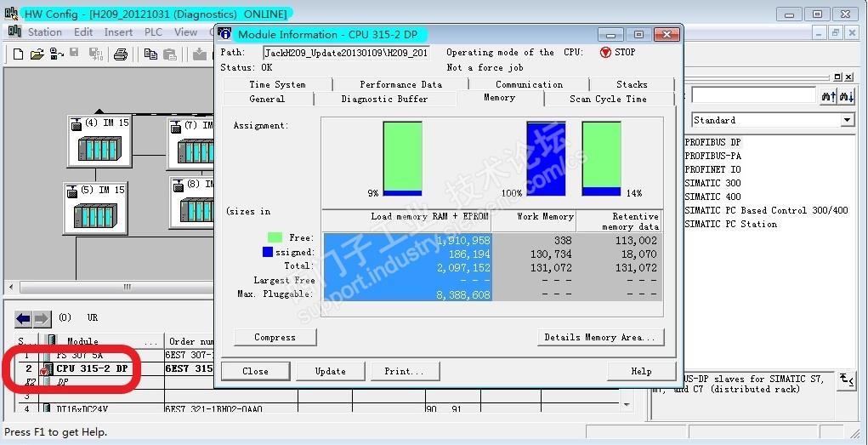Click the Print toolbar icon

pos(121,54)
